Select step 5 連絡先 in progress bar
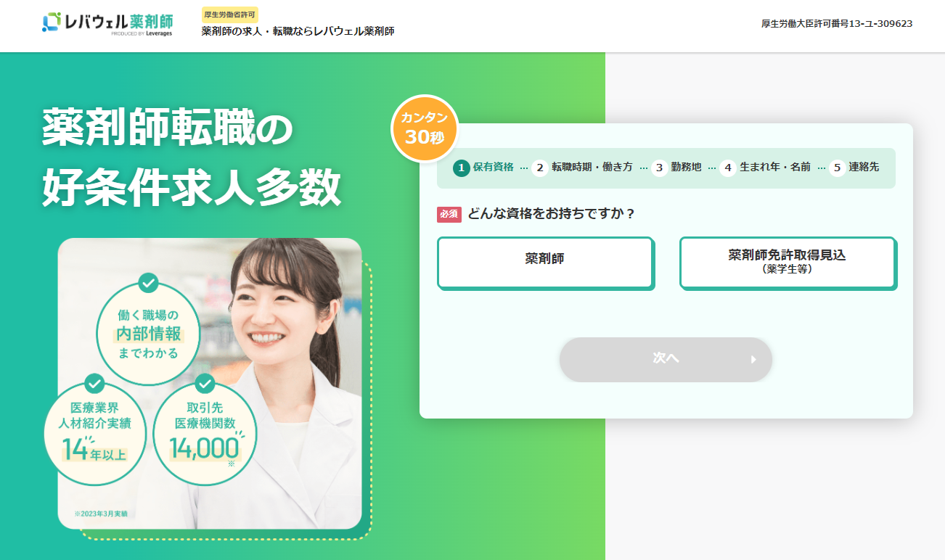 [854, 168]
